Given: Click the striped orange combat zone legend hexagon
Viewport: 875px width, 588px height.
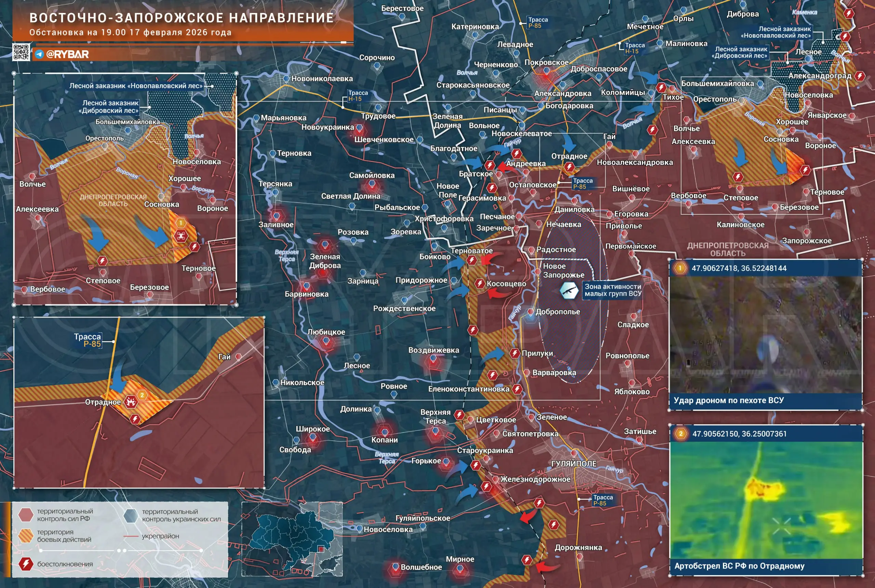Looking at the screenshot, I should 26,535.
